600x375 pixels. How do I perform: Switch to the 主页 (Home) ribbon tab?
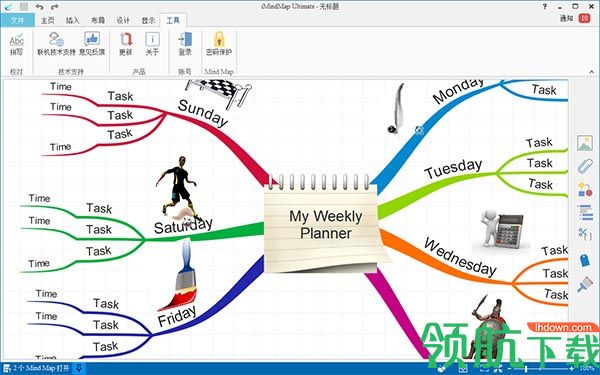click(x=48, y=20)
